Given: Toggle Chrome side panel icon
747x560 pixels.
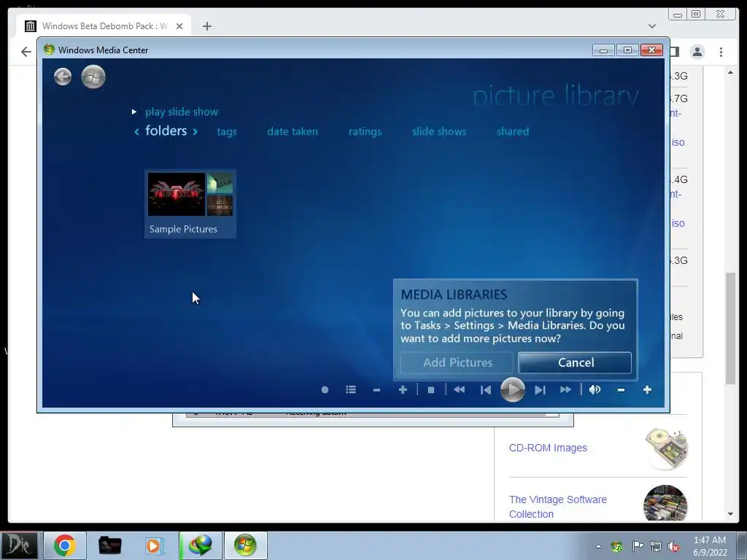Looking at the screenshot, I should pos(675,52).
